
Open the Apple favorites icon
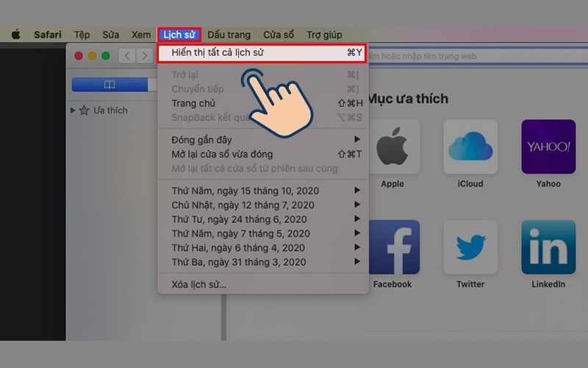tap(392, 147)
